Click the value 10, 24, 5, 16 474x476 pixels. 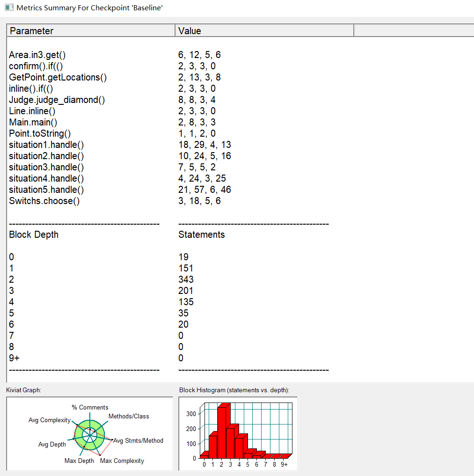205,156
